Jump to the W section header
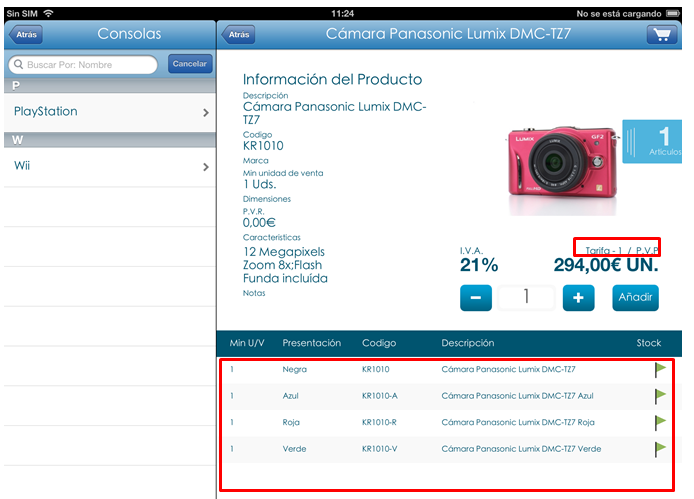This screenshot has width=694, height=499. [x=110, y=140]
